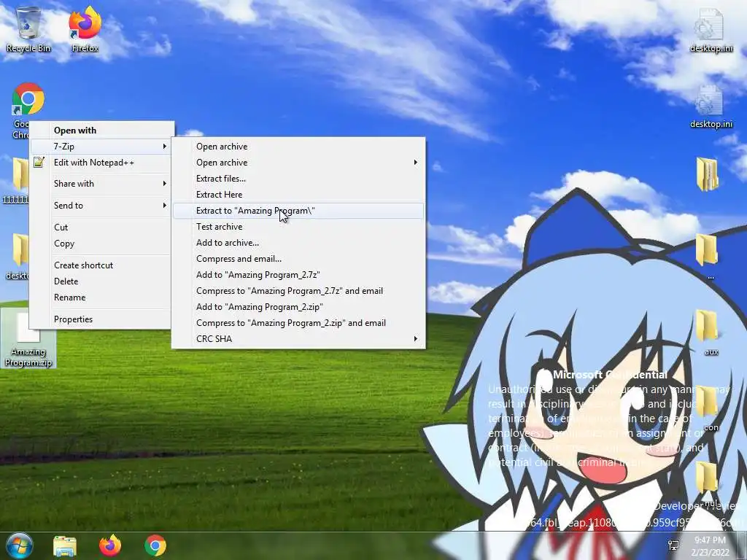Screen dimensions: 747x560
Task: Launch Chrome from the taskbar
Action: pyautogui.click(x=155, y=545)
